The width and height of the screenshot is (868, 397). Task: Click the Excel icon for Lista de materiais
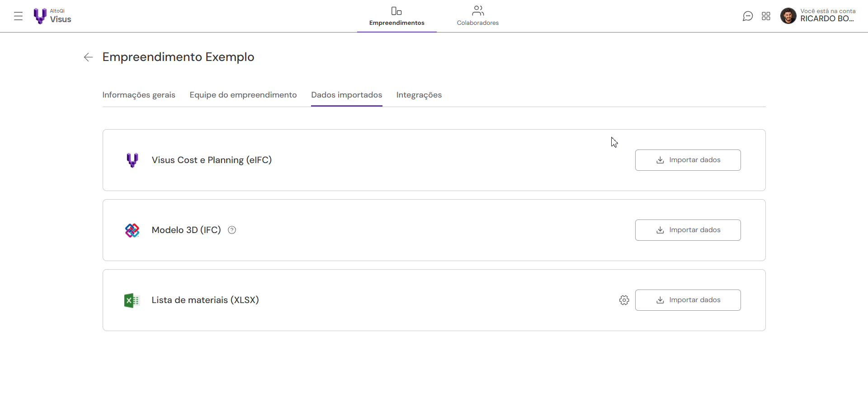(x=132, y=300)
